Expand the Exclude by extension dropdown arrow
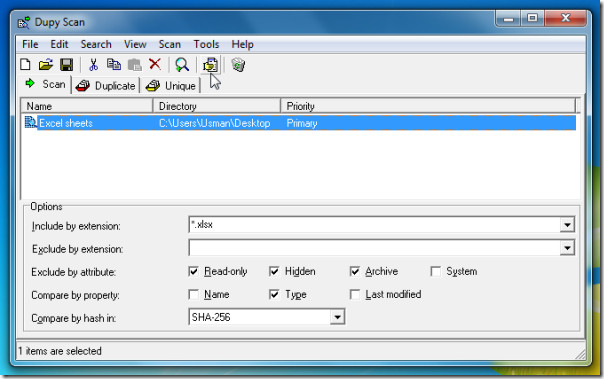Screen dimensions: 604x379 [567, 248]
